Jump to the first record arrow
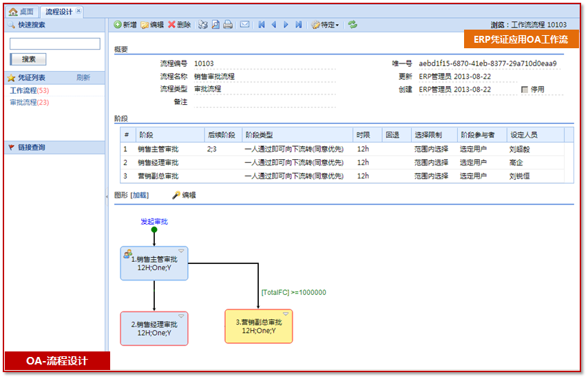 (x=262, y=25)
